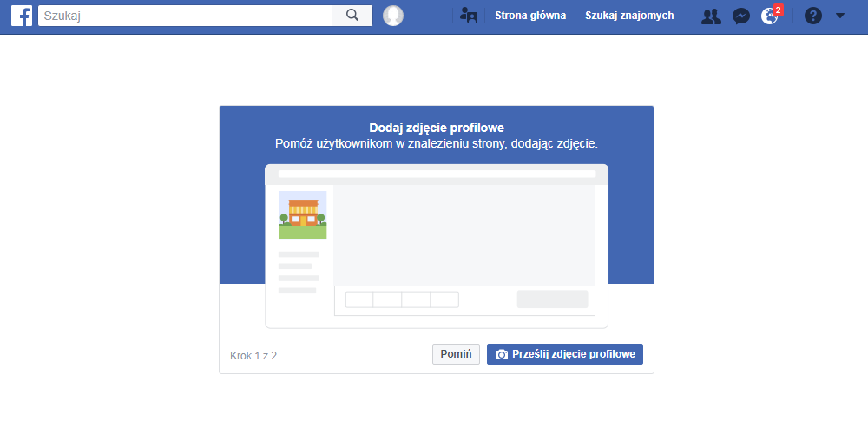
Task: Click the 'Krok 1 z 2' text
Action: click(253, 355)
